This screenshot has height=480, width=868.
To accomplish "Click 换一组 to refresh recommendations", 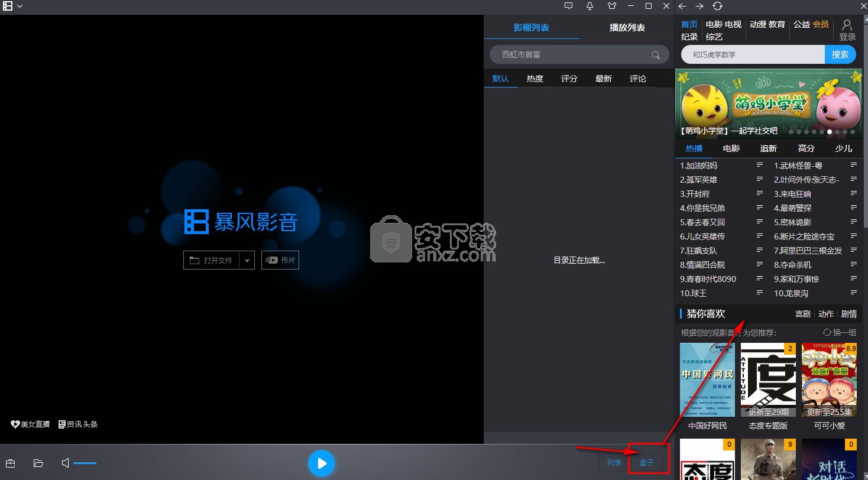I will coord(840,332).
